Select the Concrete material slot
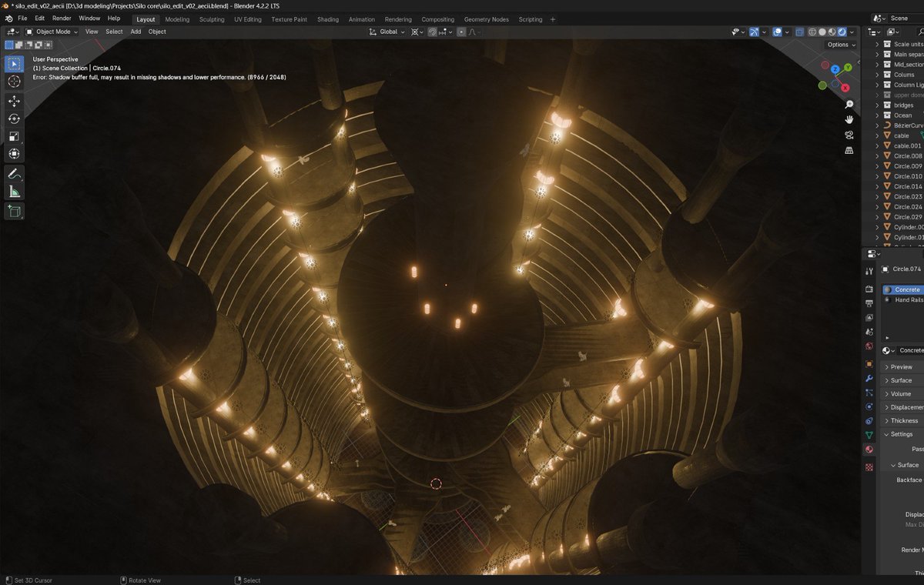 point(904,289)
